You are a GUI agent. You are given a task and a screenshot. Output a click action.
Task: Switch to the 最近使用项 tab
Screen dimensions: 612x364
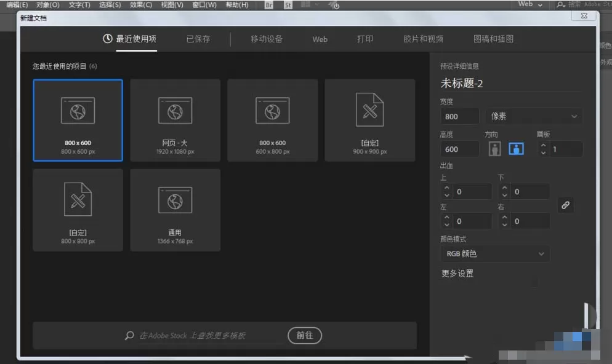coord(136,39)
